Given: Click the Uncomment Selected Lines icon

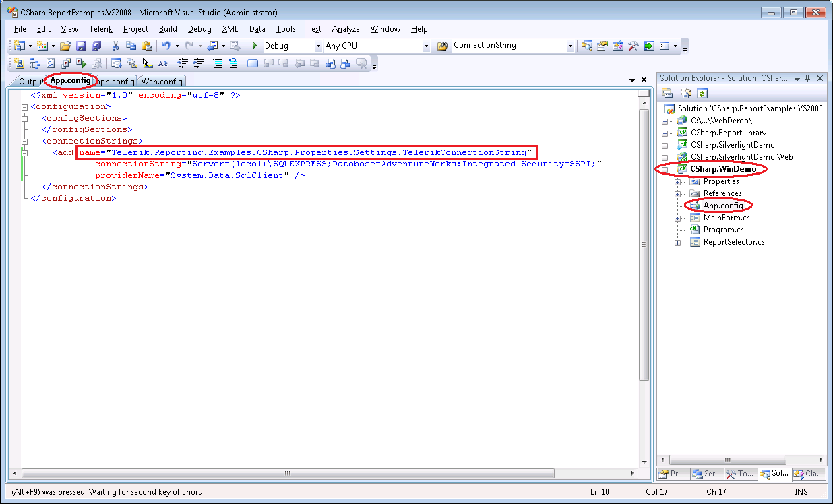Looking at the screenshot, I should click(233, 63).
